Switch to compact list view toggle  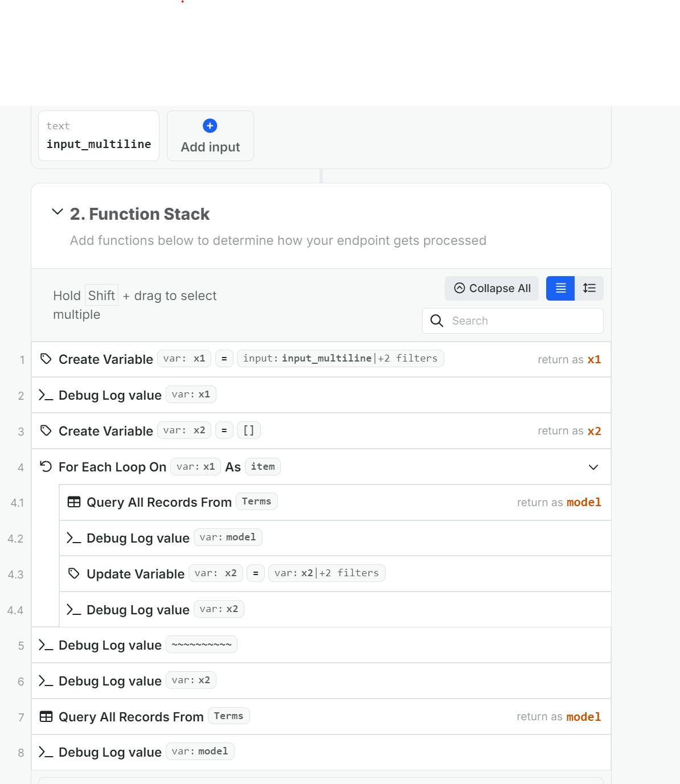pos(560,288)
